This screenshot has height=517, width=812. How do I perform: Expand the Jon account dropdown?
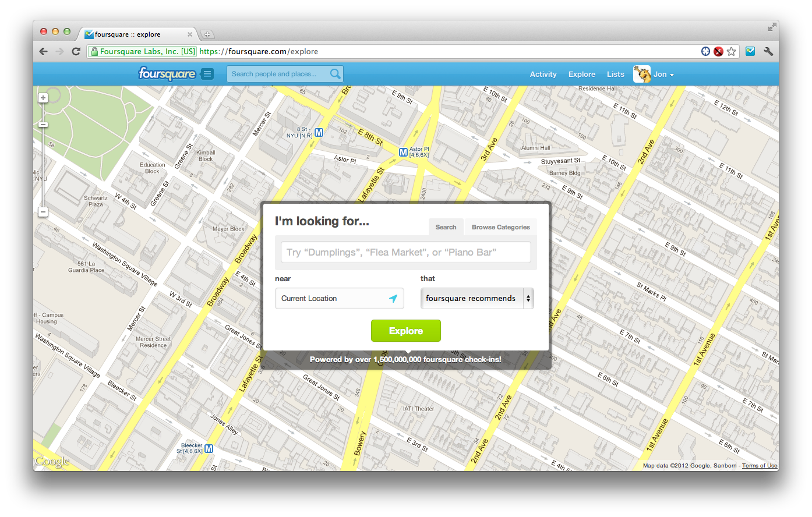point(663,75)
